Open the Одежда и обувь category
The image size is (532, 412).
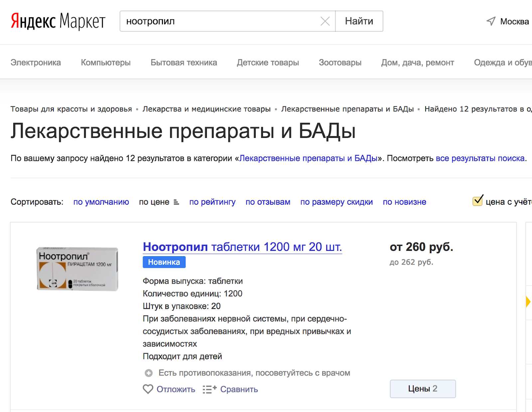click(503, 62)
